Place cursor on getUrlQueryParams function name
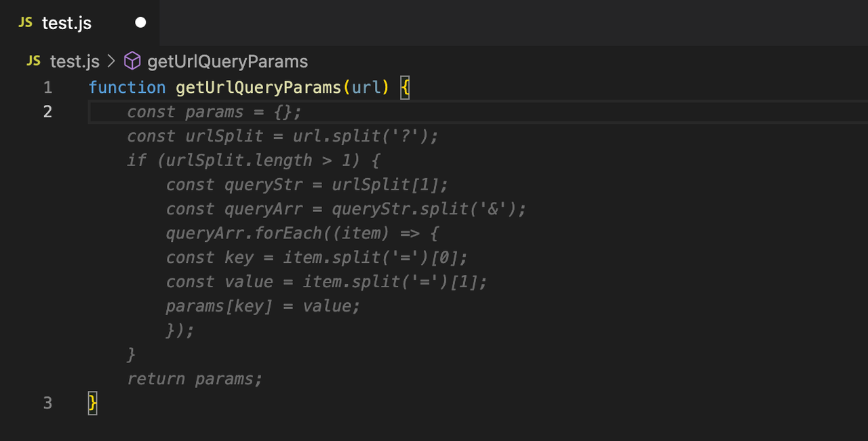 click(258, 87)
